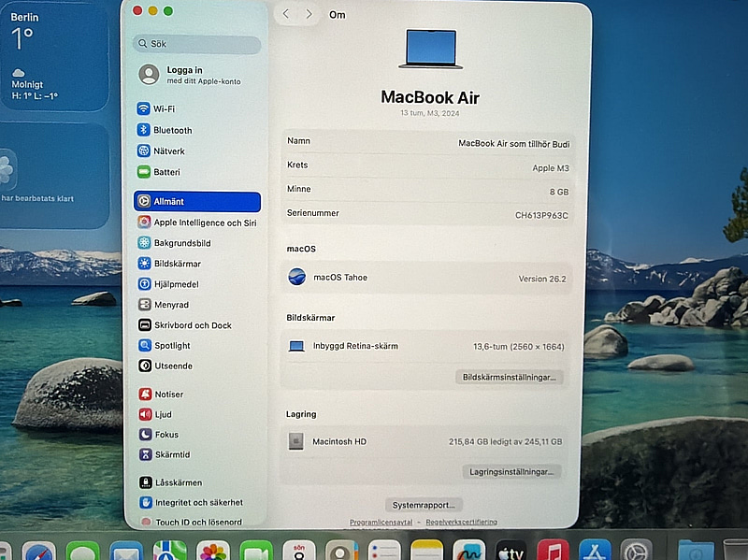Click the Sök search field
The height and width of the screenshot is (560, 748).
click(196, 44)
